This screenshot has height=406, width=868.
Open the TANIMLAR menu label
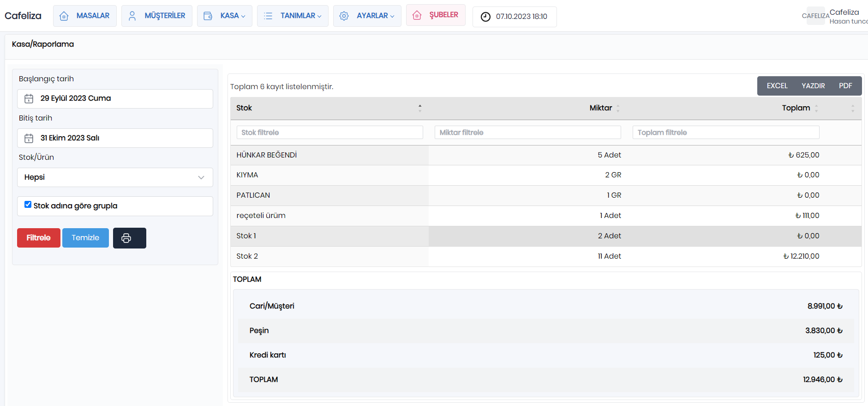(298, 16)
